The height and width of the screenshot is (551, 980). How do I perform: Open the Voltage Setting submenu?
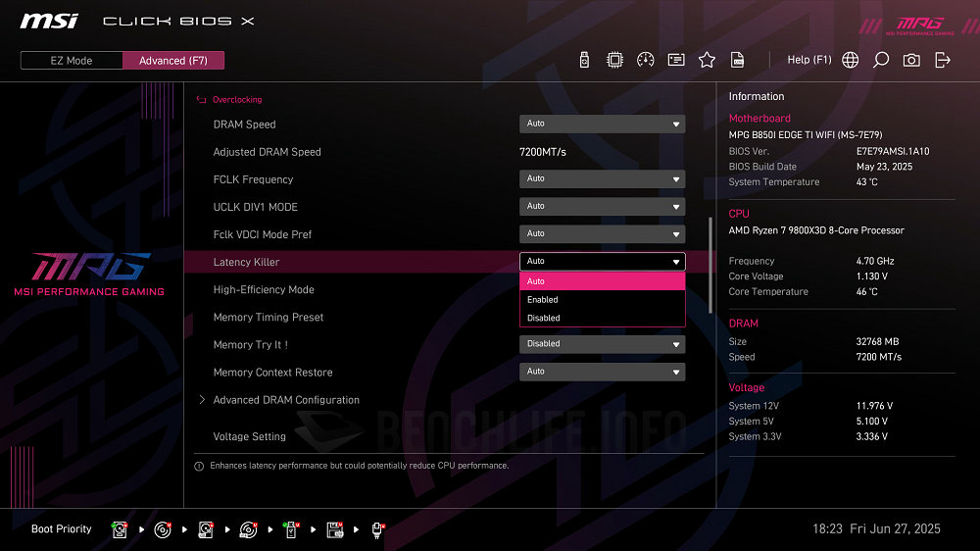[249, 436]
